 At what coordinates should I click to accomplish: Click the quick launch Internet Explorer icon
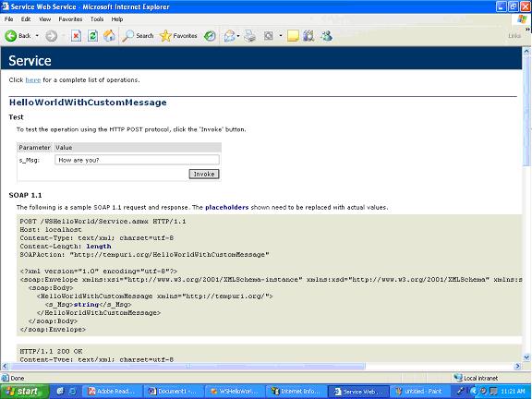[x=72, y=392]
